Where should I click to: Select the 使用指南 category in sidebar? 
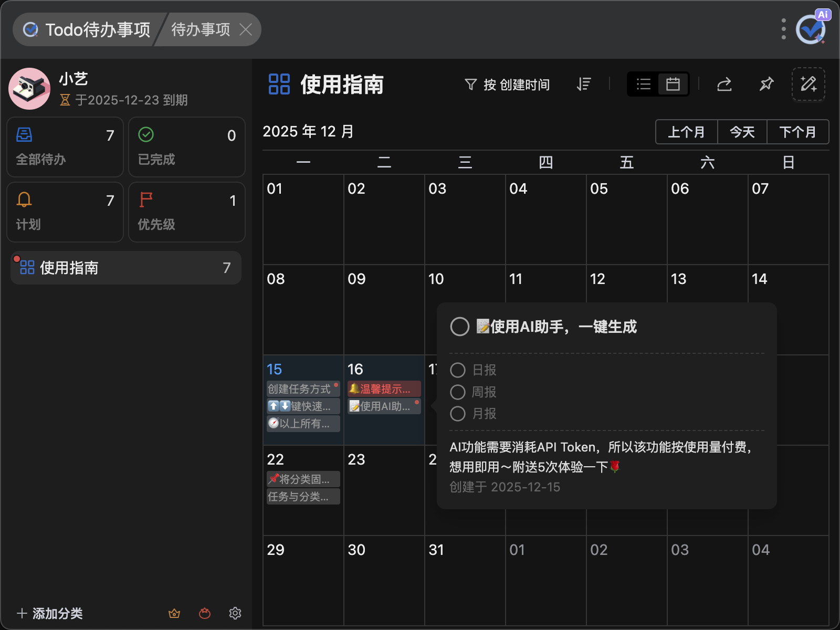126,268
